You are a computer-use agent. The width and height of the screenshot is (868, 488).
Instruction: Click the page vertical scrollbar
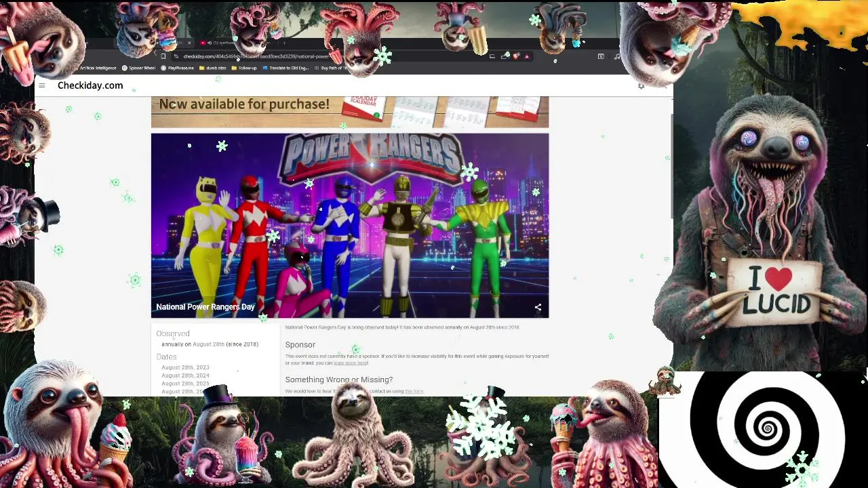coord(671,166)
